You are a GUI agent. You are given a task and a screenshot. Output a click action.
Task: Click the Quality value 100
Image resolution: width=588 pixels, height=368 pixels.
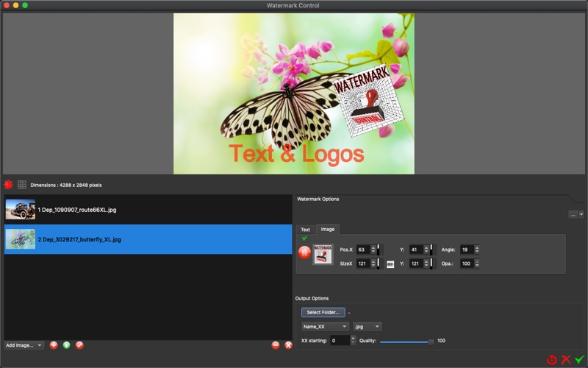(442, 341)
